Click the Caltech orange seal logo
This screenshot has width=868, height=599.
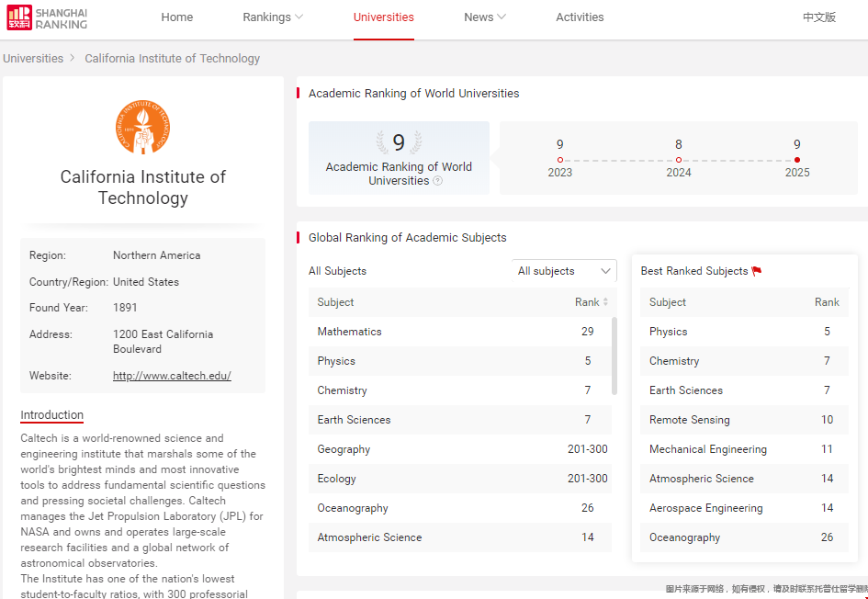tap(142, 128)
